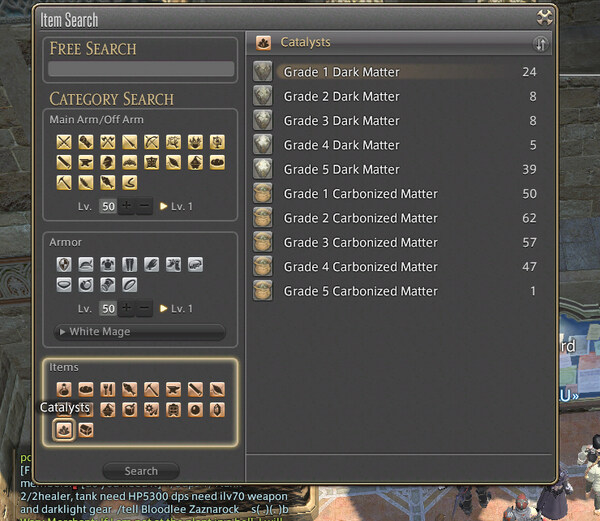
Task: Decrease the Main Arm level with minus
Action: click(144, 206)
